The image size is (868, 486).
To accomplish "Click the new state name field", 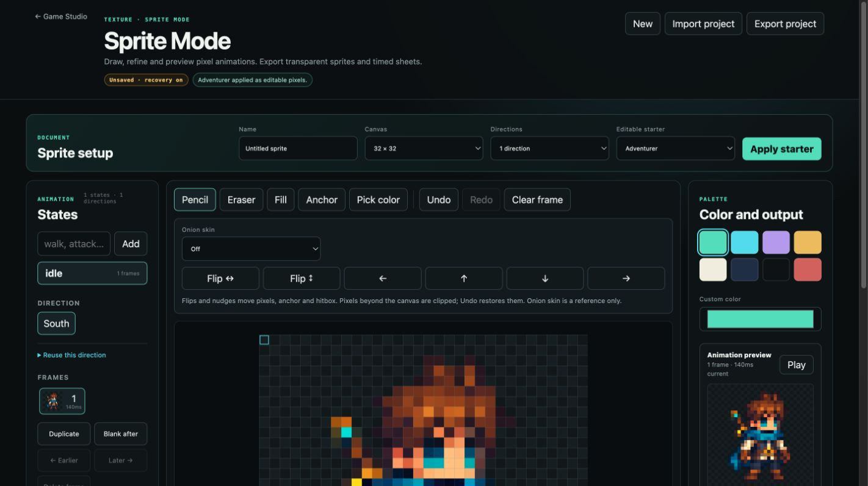I will [x=74, y=243].
